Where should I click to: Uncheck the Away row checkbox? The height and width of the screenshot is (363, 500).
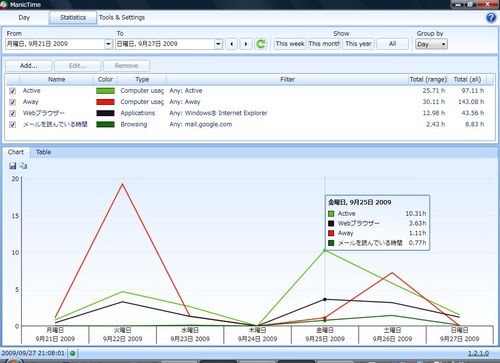13,102
